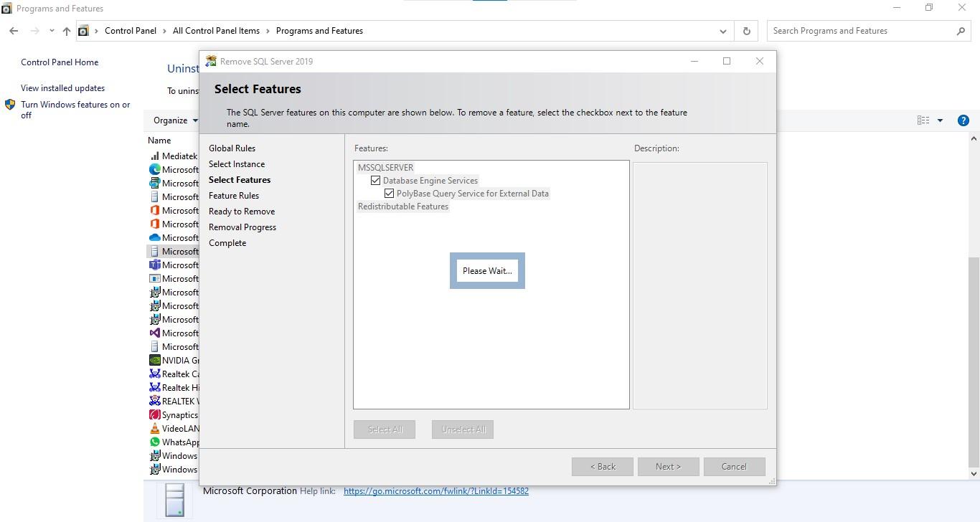Click the address bar location icon

tap(84, 31)
